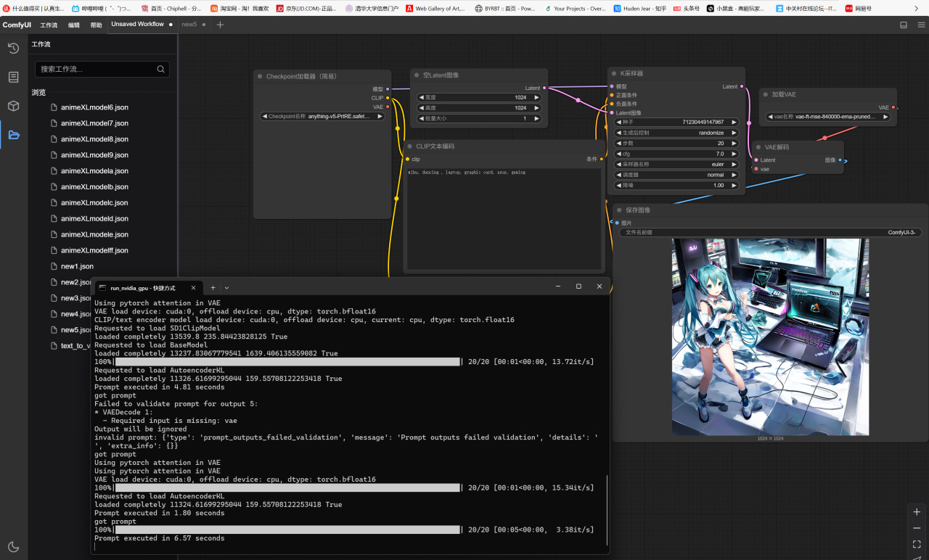The image size is (929, 560).
Task: Increase the 宽度 value with right arrow
Action: [537, 97]
